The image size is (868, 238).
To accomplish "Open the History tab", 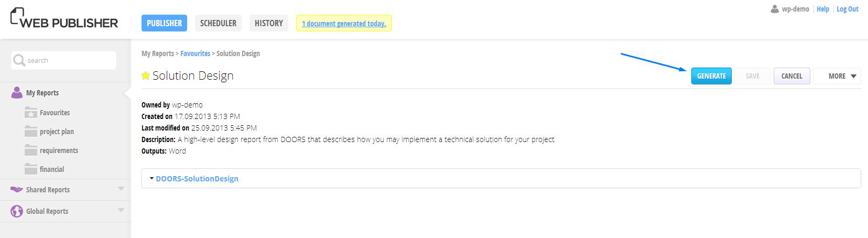I will pyautogui.click(x=268, y=23).
